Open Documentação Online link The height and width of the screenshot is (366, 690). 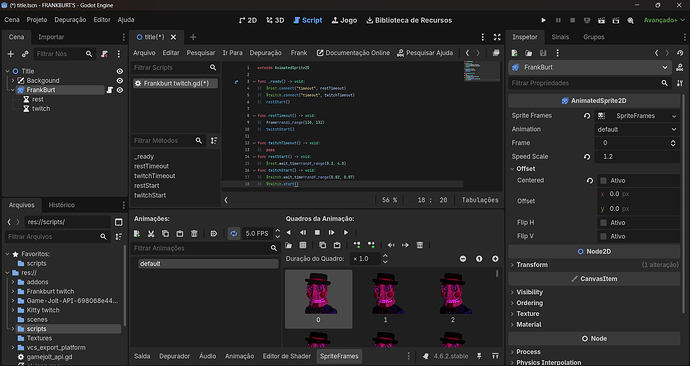[353, 53]
